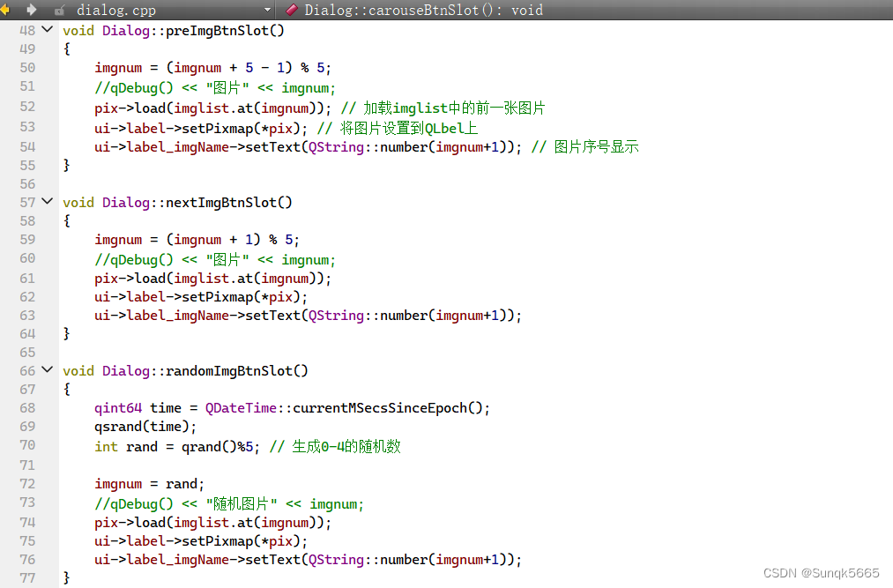Click the text 'randomImgBtnSlot()' on line 66

click(237, 371)
